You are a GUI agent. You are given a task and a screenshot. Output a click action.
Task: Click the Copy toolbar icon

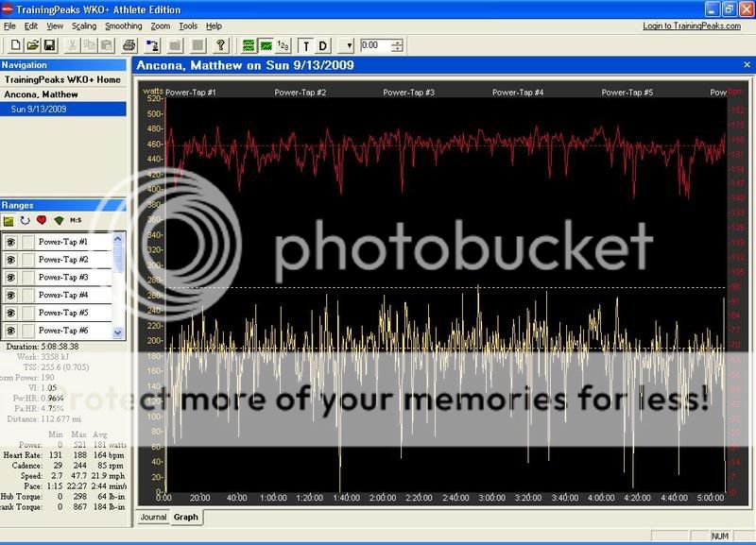[x=89, y=45]
